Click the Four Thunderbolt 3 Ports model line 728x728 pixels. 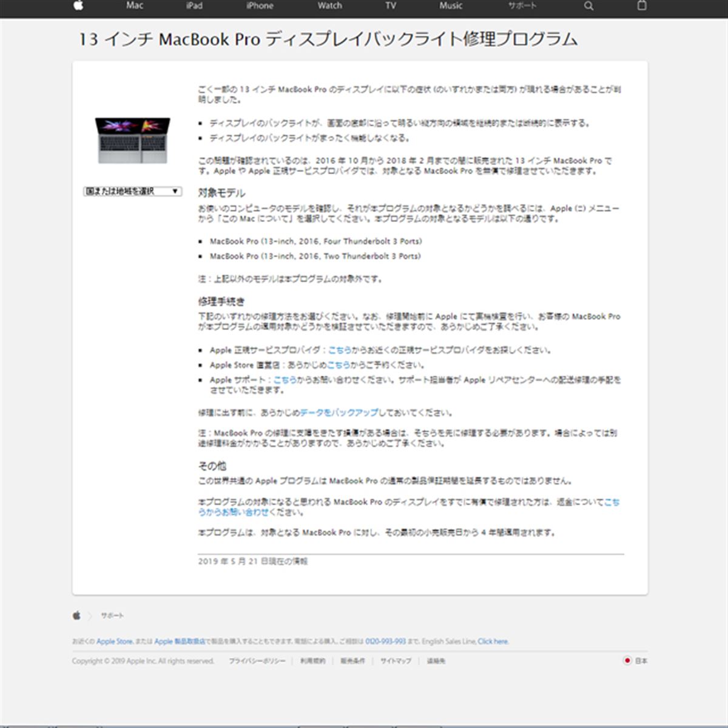(x=315, y=241)
